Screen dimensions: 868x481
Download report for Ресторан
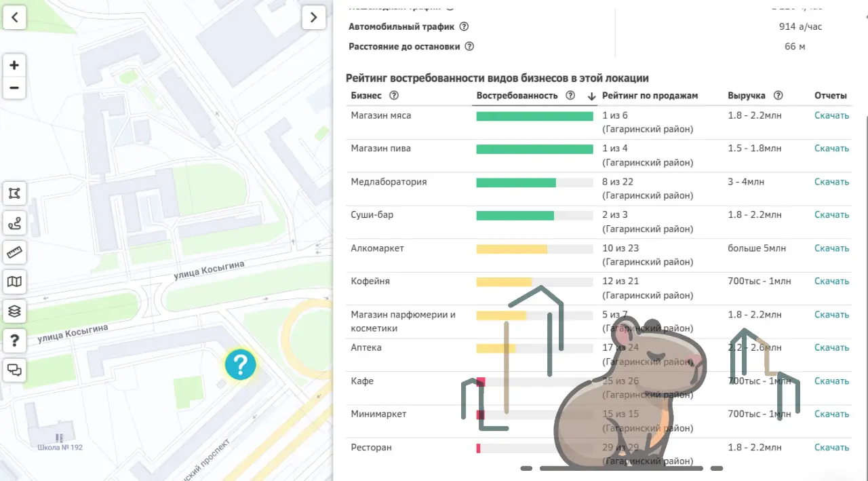pos(831,448)
